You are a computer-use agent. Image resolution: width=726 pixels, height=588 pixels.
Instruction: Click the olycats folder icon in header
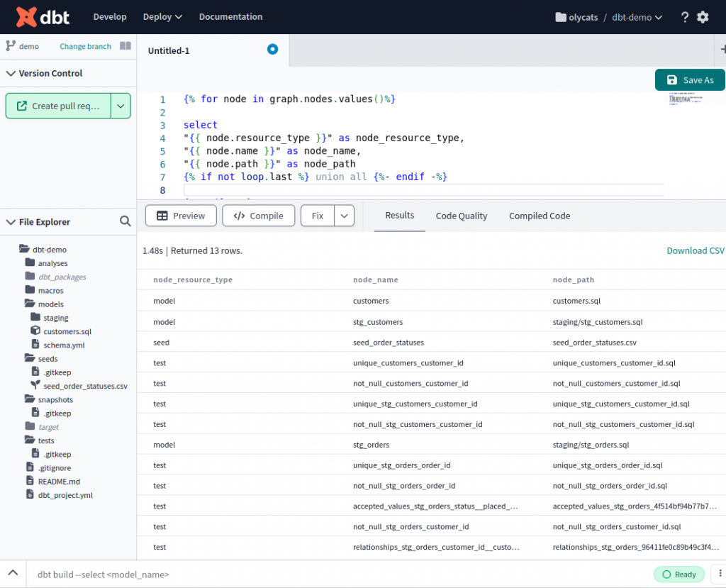561,17
